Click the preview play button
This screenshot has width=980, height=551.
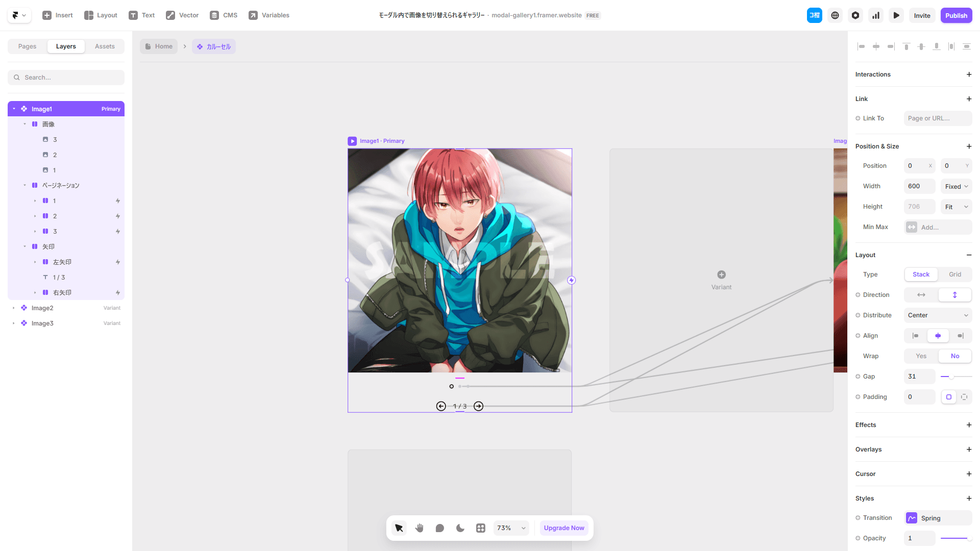(x=896, y=15)
